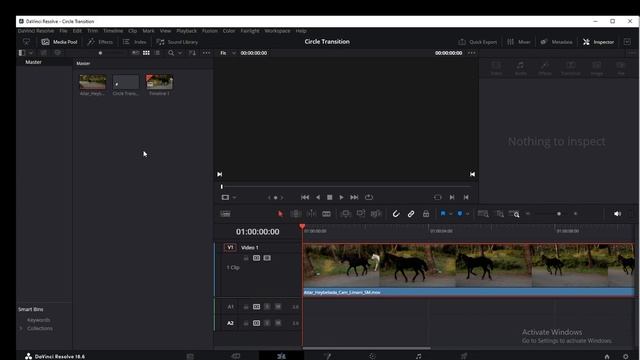Toggle timeline Snapping magnet
The image size is (640, 360).
point(396,213)
